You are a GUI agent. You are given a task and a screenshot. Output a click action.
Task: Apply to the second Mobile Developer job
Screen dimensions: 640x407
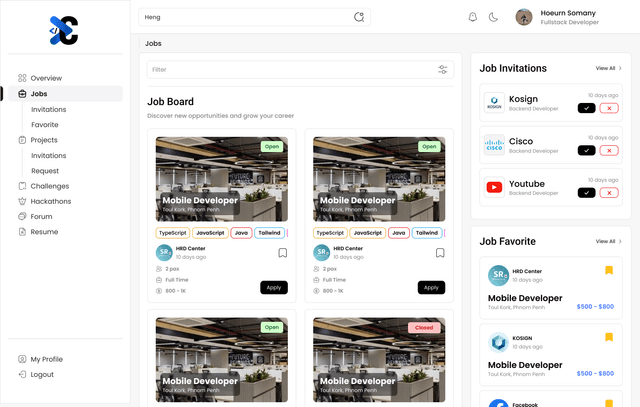[431, 287]
